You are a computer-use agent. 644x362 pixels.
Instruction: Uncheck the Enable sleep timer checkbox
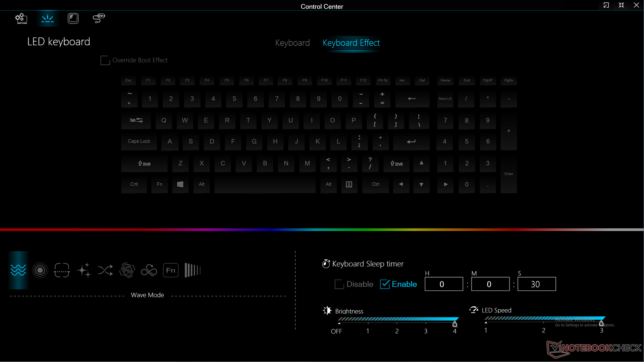(385, 284)
